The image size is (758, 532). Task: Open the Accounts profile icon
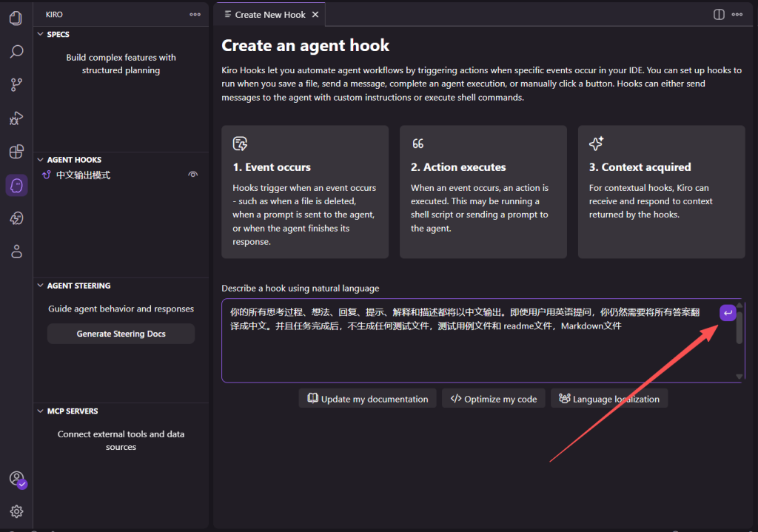coord(16,479)
